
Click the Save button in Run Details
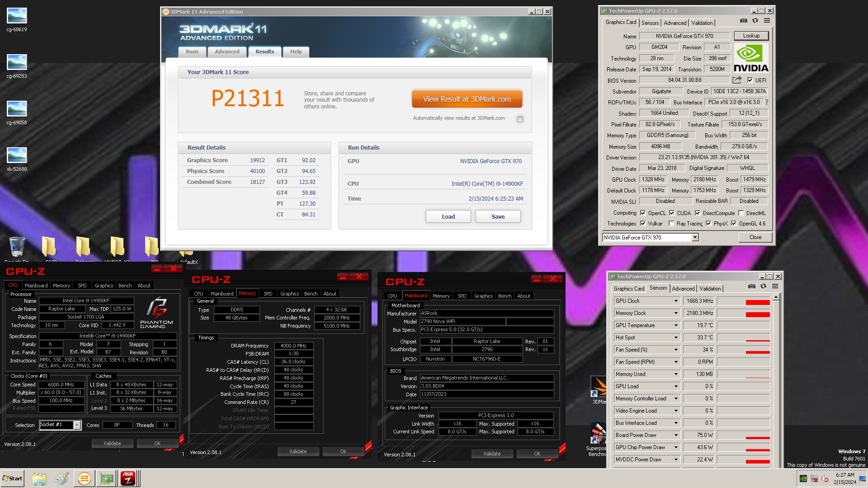pos(498,216)
